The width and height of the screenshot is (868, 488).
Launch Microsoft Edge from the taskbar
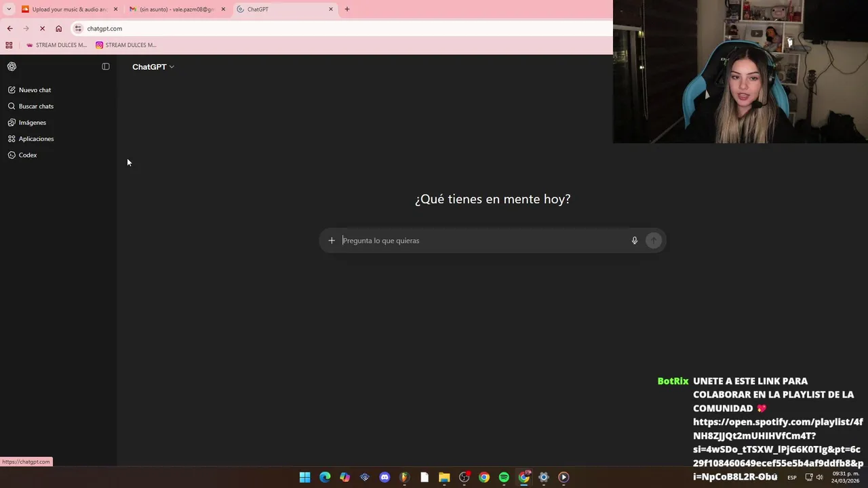tap(325, 477)
